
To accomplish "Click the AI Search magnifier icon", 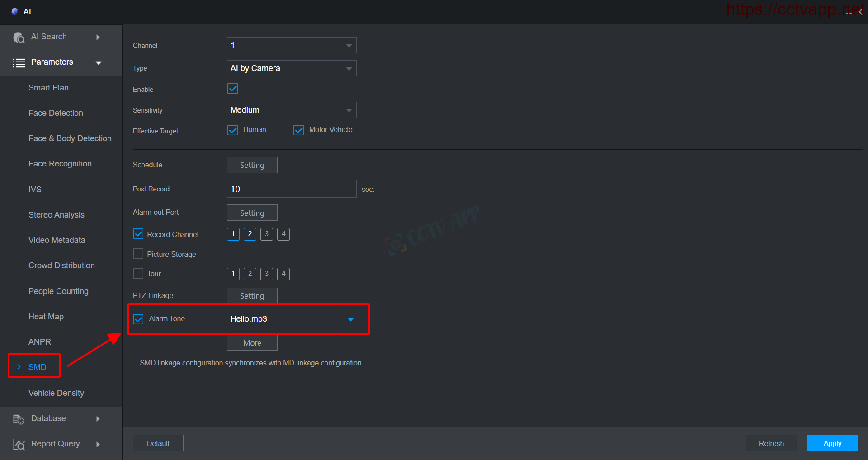I will (x=19, y=38).
